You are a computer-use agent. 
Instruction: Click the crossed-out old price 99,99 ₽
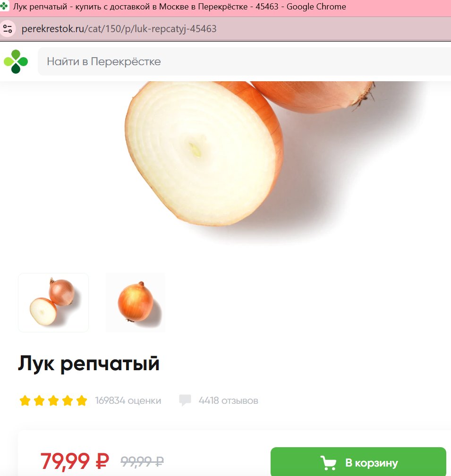[142, 461]
